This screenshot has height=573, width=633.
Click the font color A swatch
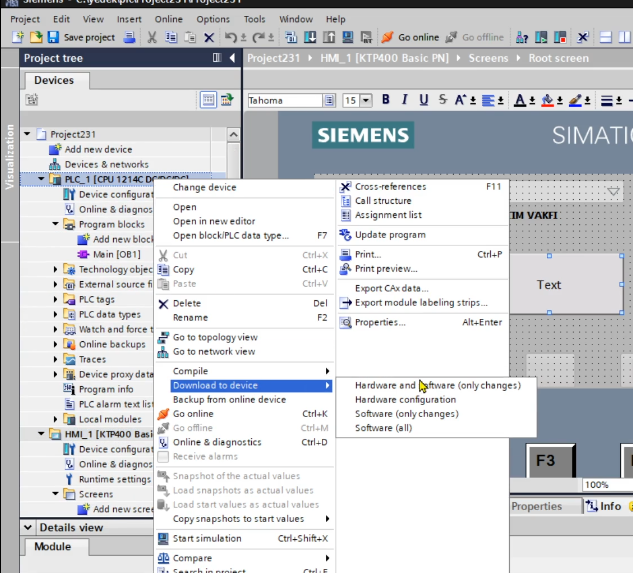(520, 100)
